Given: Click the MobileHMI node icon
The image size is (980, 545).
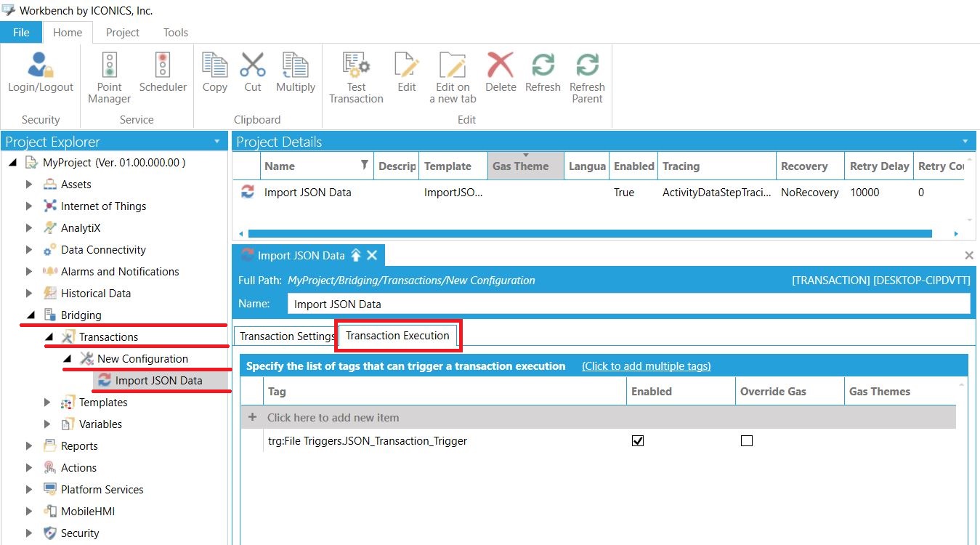Looking at the screenshot, I should 50,512.
